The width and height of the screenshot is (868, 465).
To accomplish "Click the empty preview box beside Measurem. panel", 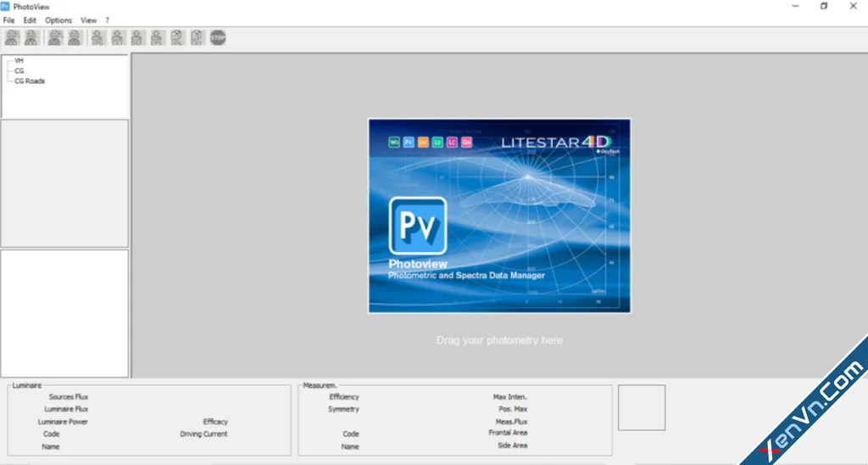I will click(642, 407).
